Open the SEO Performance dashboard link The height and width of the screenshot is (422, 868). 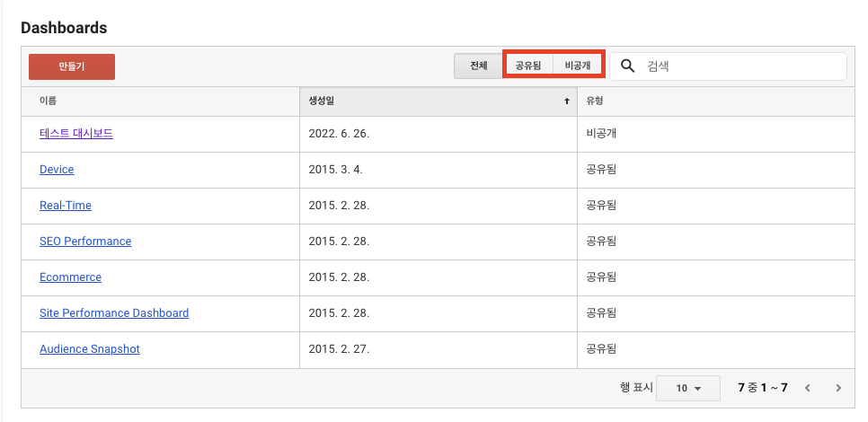coord(85,242)
